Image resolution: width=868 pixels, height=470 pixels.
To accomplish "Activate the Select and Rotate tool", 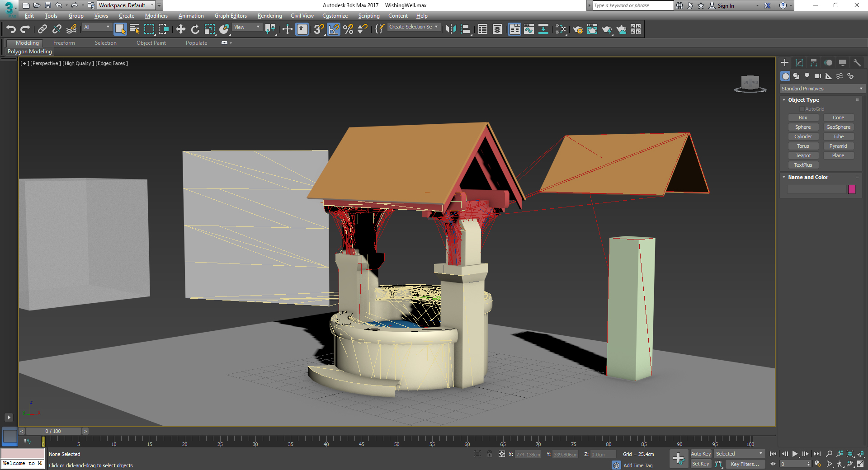I will [x=195, y=29].
